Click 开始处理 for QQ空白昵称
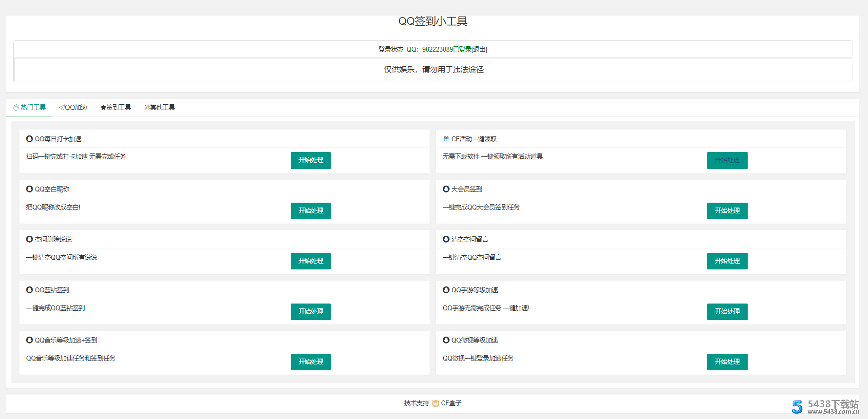This screenshot has width=868, height=419. [311, 211]
